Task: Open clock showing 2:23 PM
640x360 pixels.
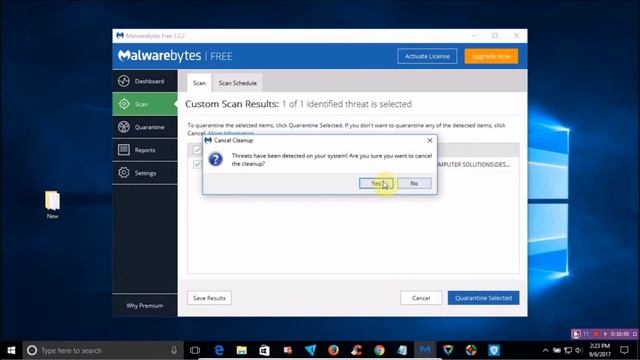Action: (600, 350)
